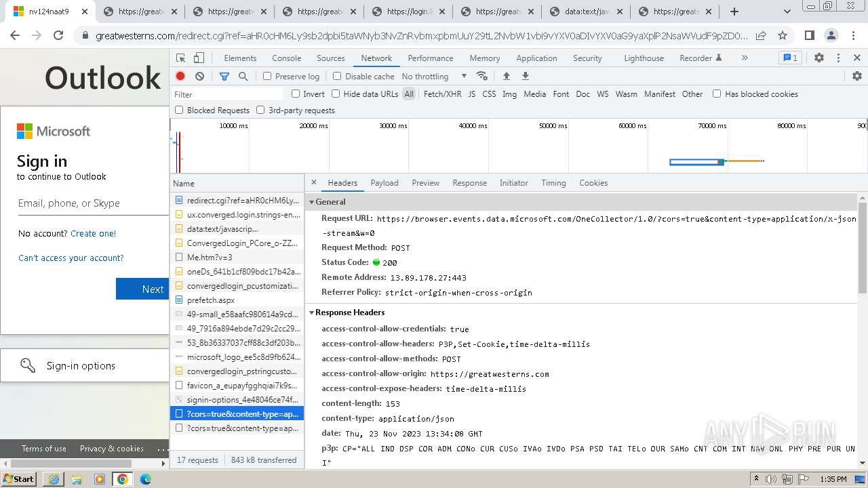The width and height of the screenshot is (868, 488).
Task: Click the Sign-in options key icon
Action: coord(28,365)
